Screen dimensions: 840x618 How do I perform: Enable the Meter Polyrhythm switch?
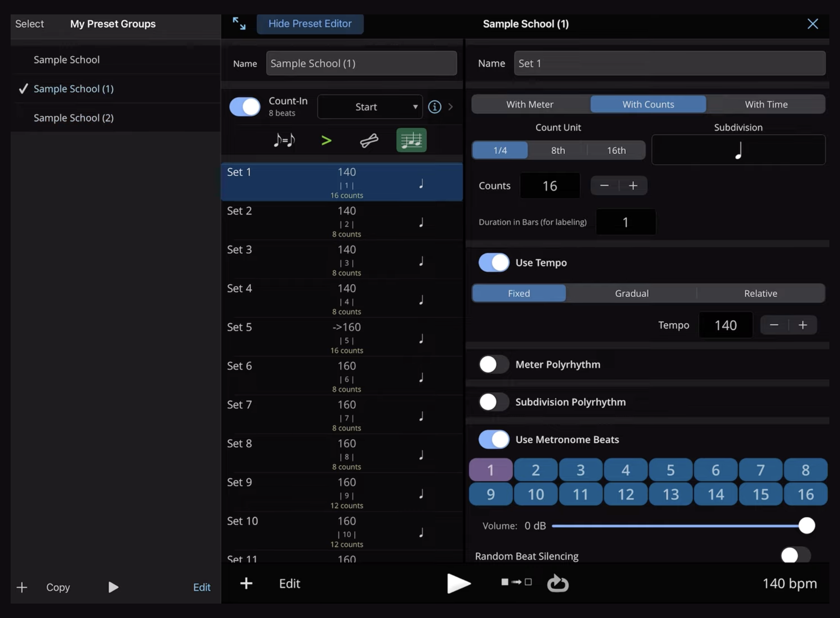pyautogui.click(x=494, y=364)
